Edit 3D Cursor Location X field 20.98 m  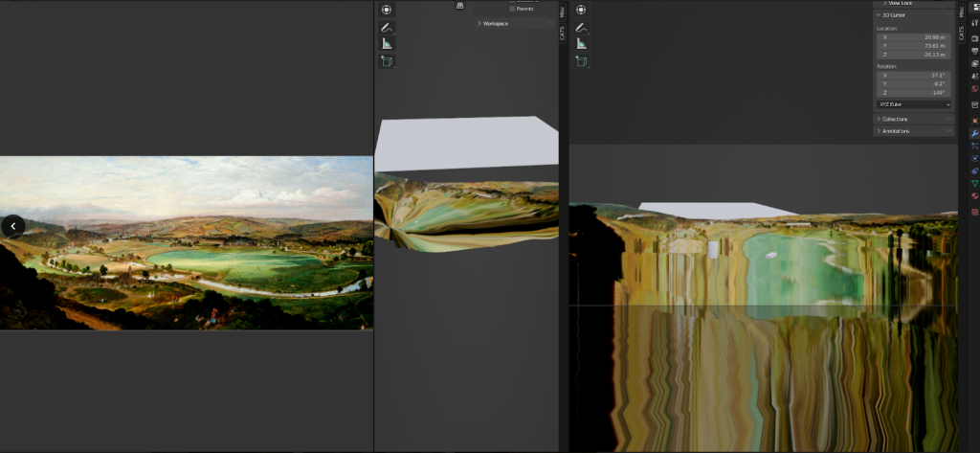click(x=914, y=37)
